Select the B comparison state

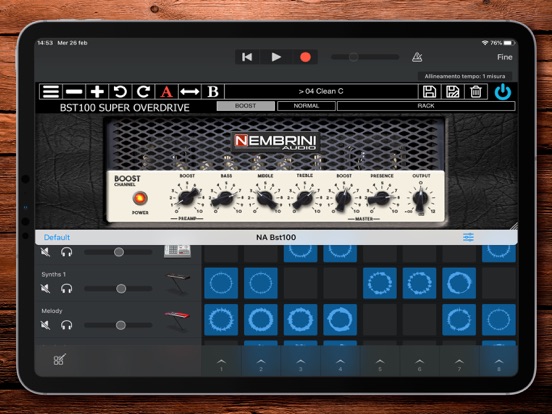click(x=213, y=92)
